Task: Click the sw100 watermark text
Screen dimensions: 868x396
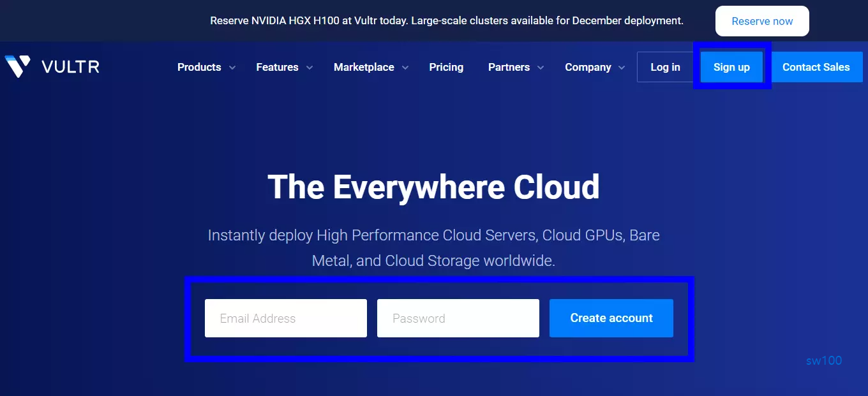Action: 824,360
